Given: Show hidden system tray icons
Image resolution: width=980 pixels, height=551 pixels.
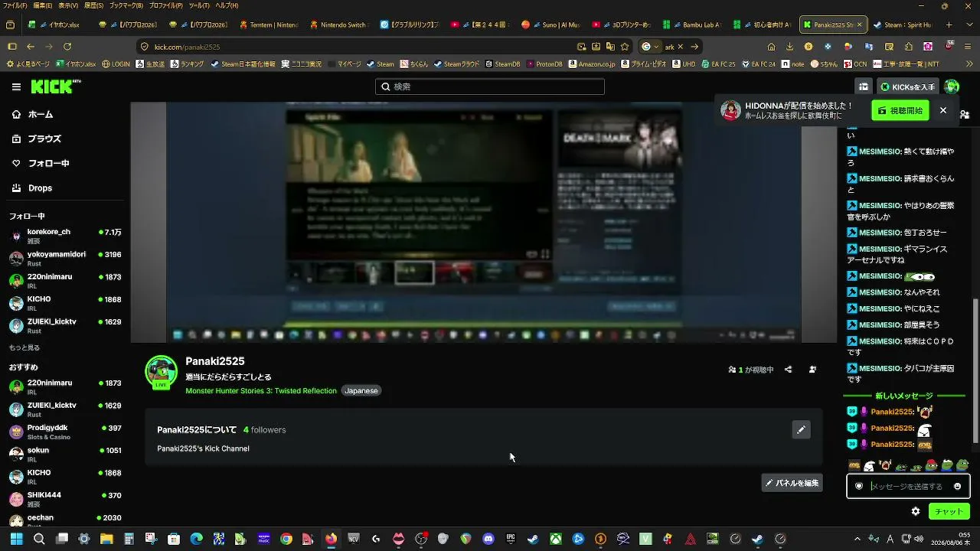Looking at the screenshot, I should 857,539.
